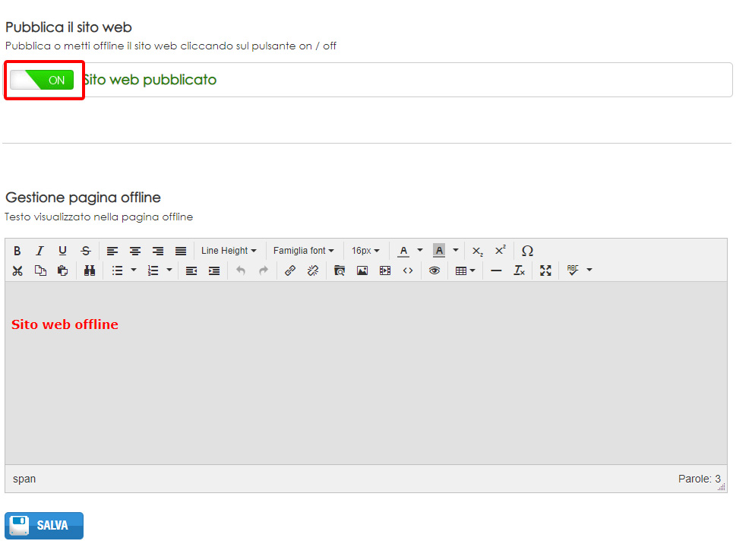Grab the editor resize handle corner
The height and width of the screenshot is (560, 752).
(x=722, y=487)
